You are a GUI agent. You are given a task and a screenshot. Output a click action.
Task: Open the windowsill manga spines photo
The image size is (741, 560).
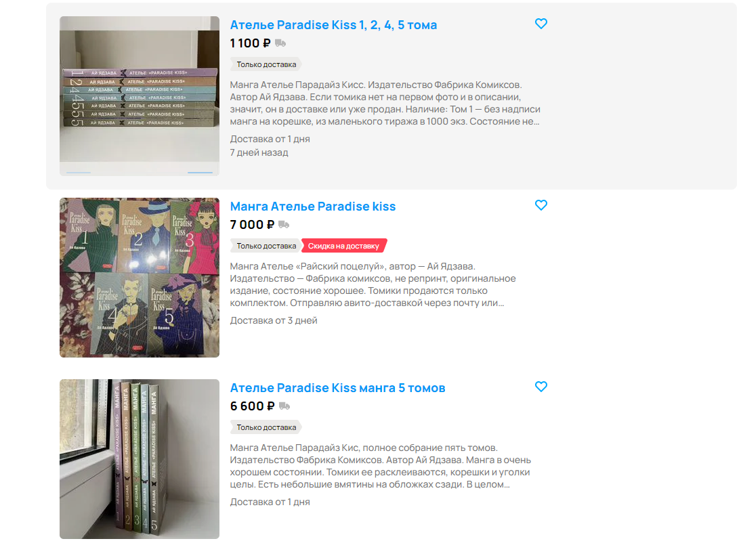click(140, 459)
